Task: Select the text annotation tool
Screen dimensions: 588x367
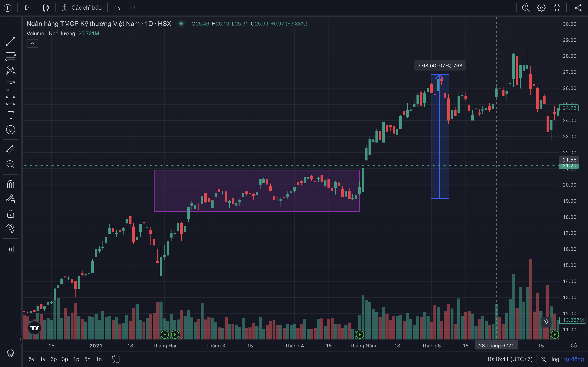Action: (10, 115)
